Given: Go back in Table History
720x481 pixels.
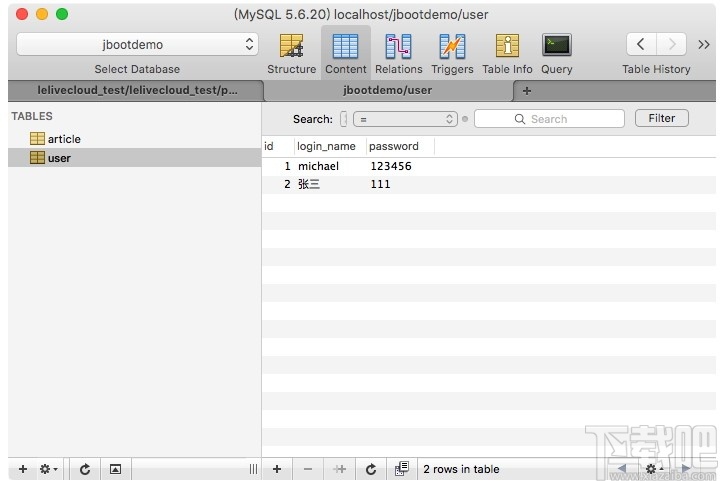Looking at the screenshot, I should click(x=641, y=45).
